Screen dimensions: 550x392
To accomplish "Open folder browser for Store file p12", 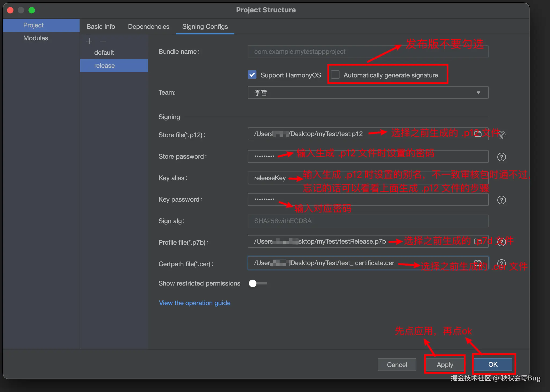I will coord(478,134).
